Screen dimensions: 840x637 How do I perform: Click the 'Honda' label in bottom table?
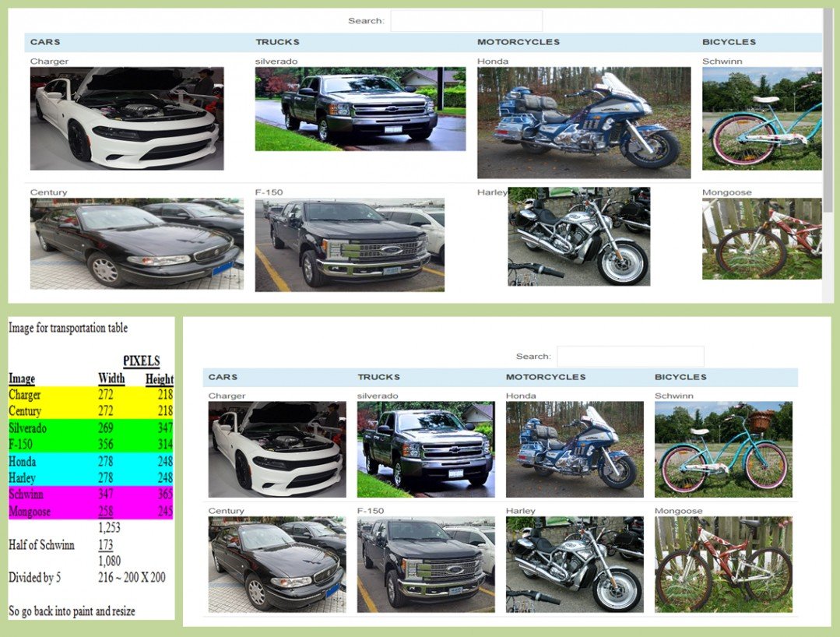(x=521, y=396)
